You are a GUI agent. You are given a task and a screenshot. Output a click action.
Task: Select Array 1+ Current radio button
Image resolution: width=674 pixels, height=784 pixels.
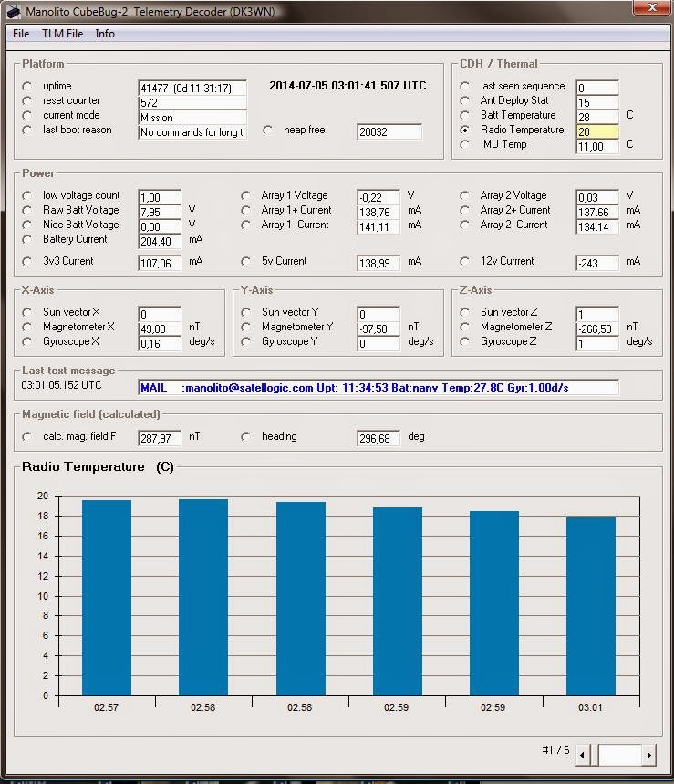[245, 210]
